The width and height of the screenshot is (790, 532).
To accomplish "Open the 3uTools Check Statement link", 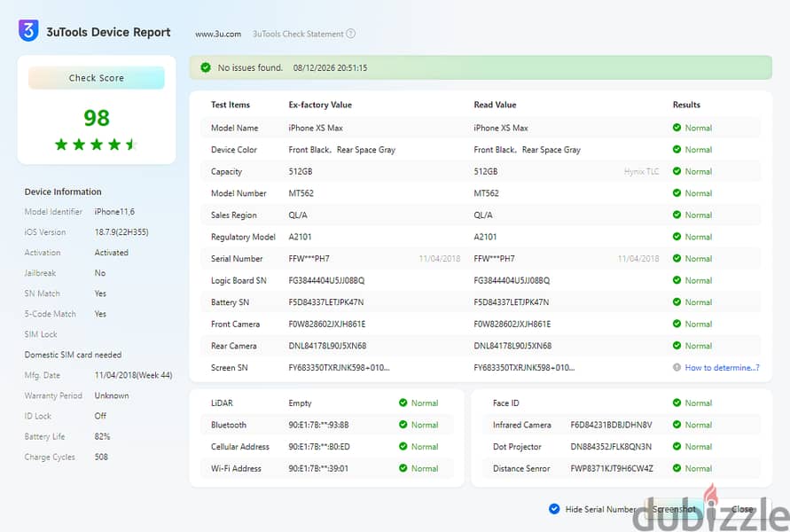I will click(298, 35).
